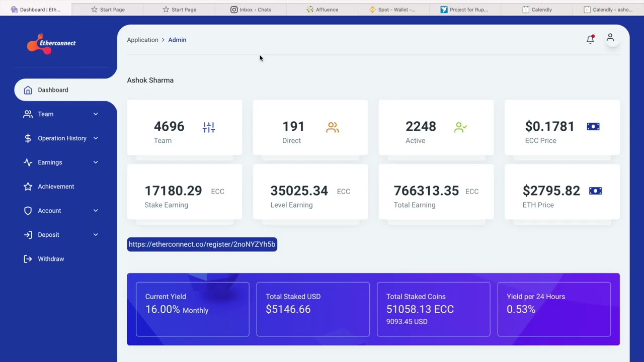
Task: Click the Deposit arrow icon
Action: tap(28, 235)
